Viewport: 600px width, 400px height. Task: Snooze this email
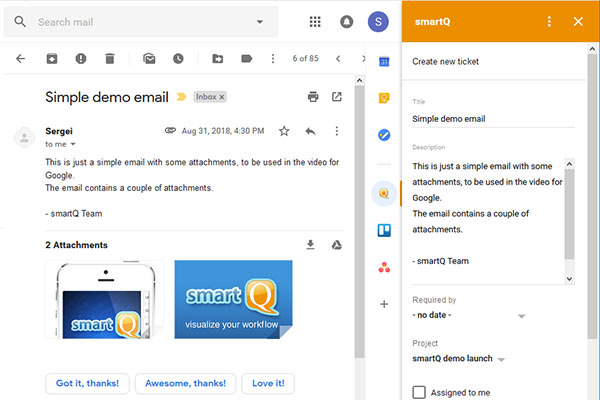[178, 59]
